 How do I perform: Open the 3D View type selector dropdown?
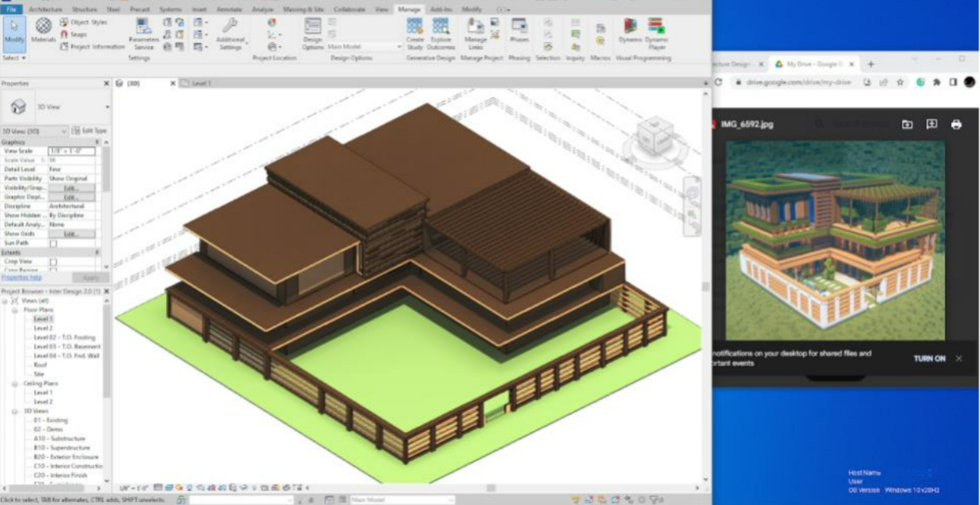(x=107, y=107)
